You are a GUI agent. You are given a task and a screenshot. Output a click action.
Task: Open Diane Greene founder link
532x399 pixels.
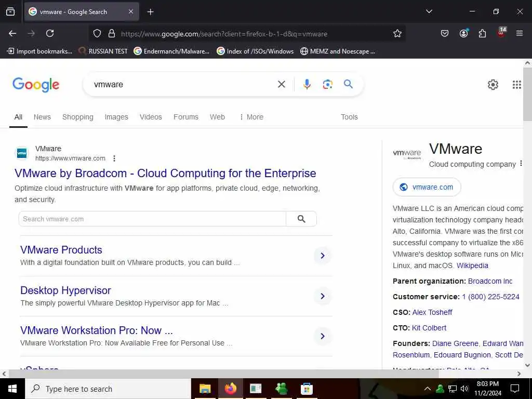point(455,344)
